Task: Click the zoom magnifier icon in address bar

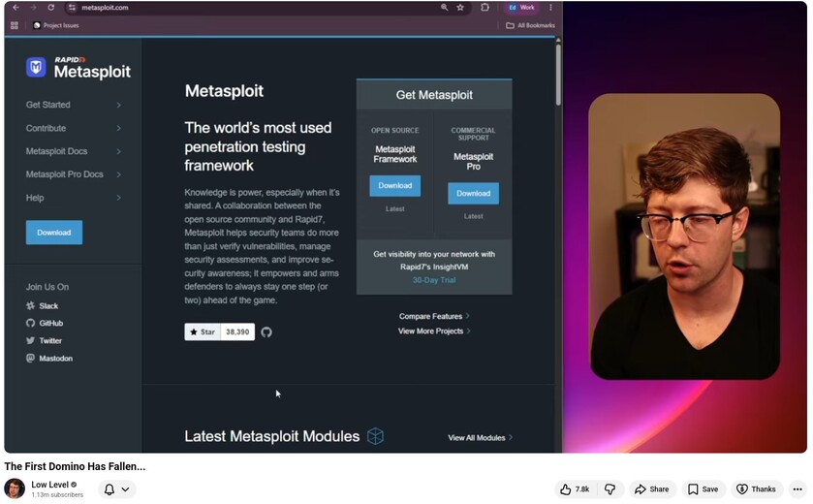Action: click(445, 7)
